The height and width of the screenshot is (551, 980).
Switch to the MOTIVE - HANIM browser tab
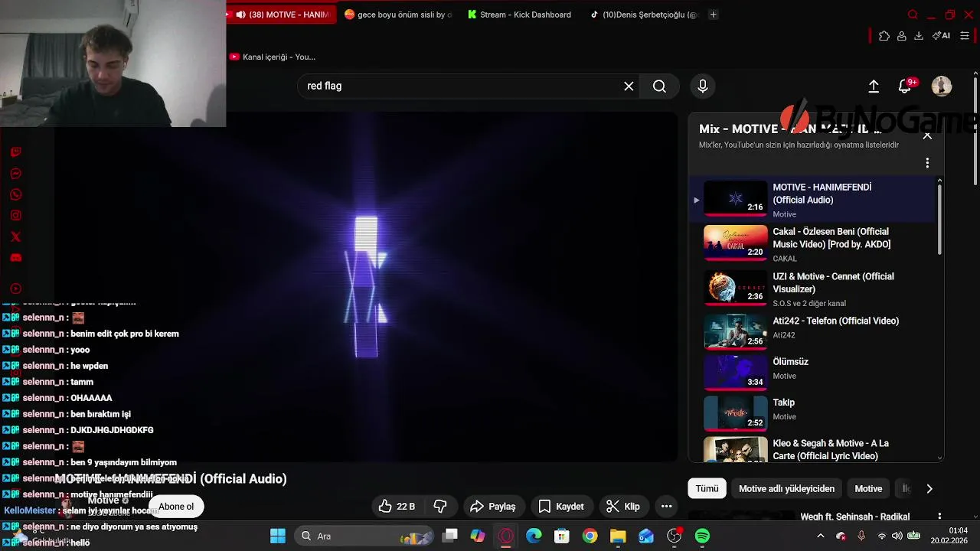click(282, 15)
